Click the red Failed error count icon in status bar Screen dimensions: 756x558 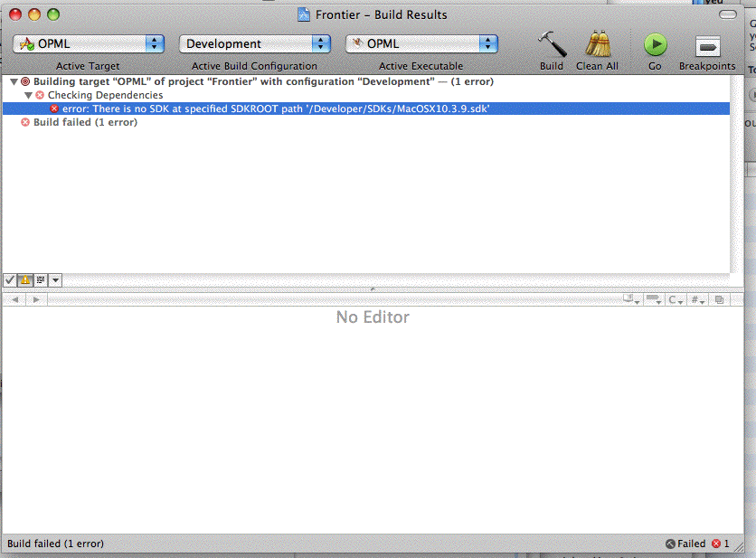[x=717, y=544]
